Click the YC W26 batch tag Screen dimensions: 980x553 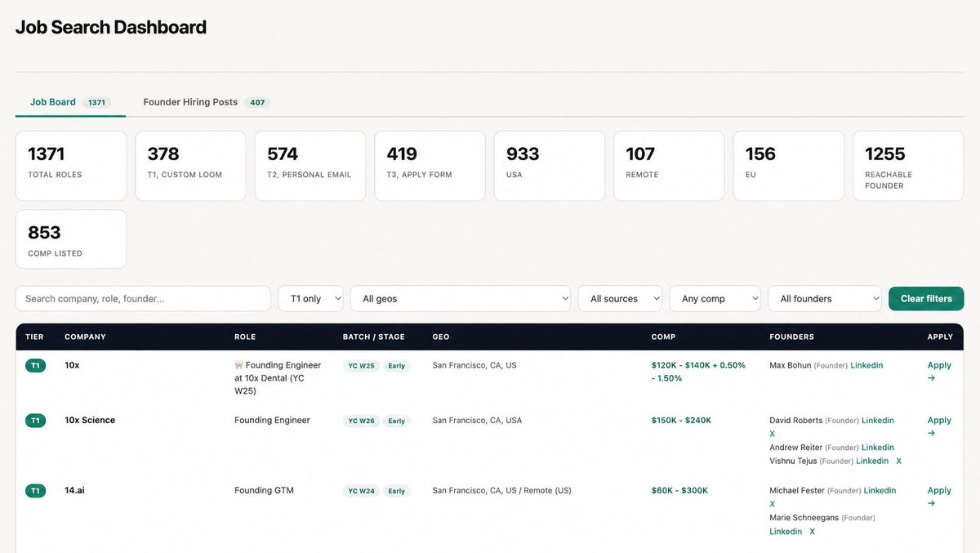[361, 421]
